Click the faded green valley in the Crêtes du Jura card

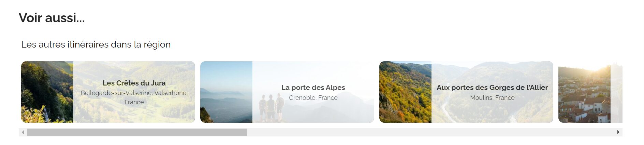(x=134, y=111)
